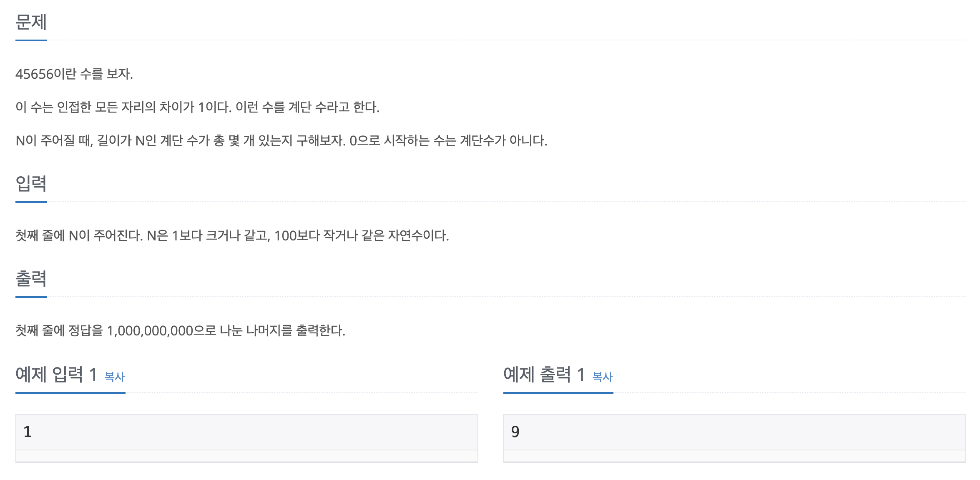Click the value 1 in sample input
Image resolution: width=980 pixels, height=480 pixels.
28,432
